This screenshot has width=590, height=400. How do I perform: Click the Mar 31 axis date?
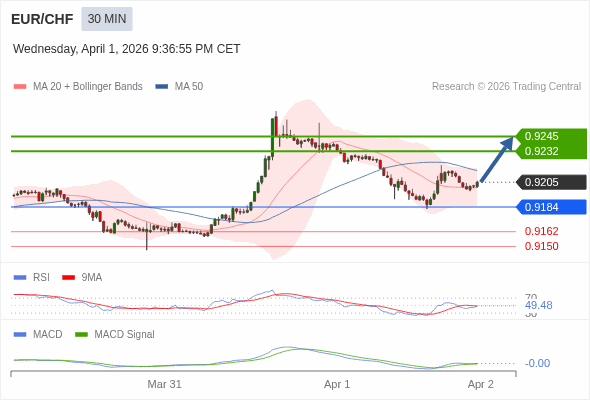[x=164, y=384]
